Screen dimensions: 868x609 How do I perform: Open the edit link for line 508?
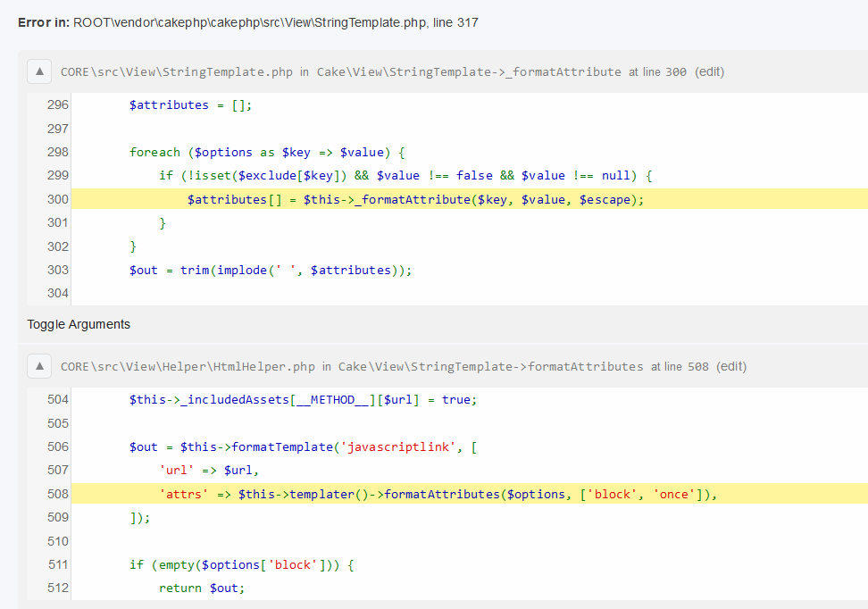[731, 366]
